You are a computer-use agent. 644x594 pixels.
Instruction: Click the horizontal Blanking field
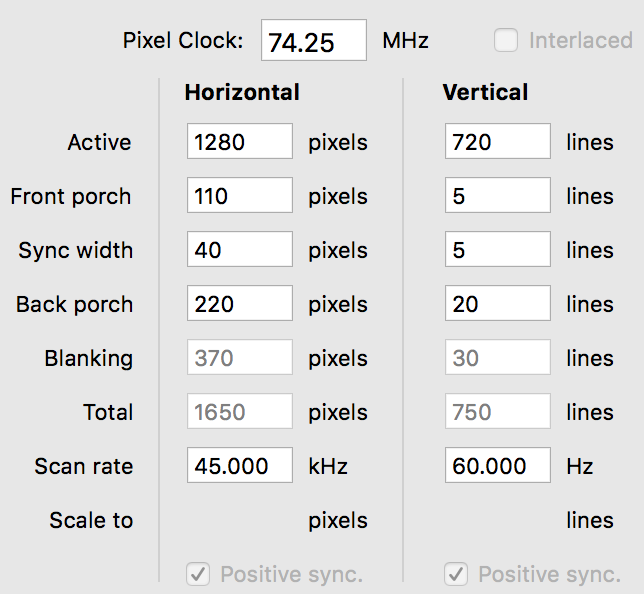pos(239,358)
